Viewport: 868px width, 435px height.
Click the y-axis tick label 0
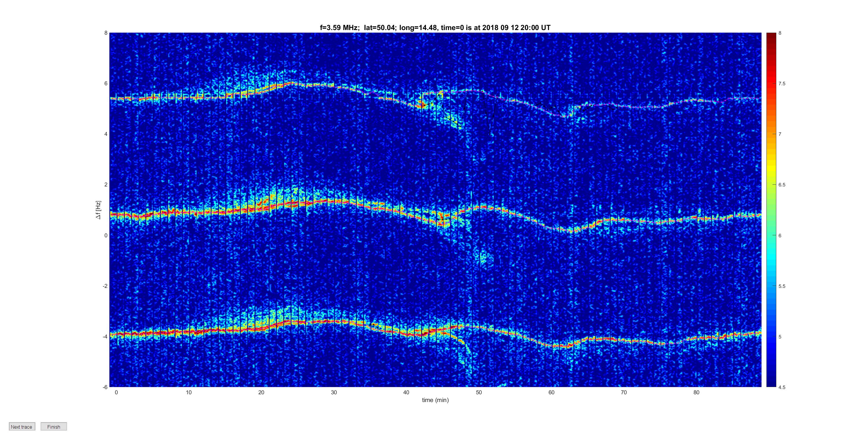click(x=106, y=235)
